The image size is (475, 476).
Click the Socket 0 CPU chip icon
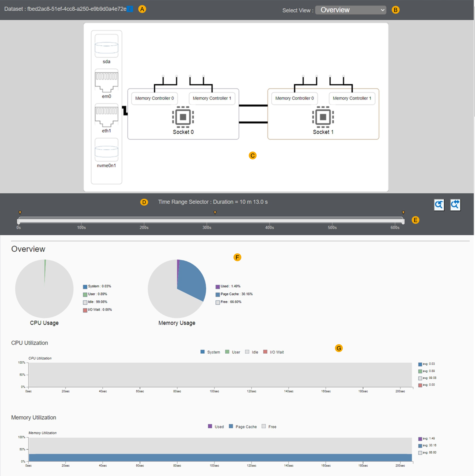tap(183, 117)
